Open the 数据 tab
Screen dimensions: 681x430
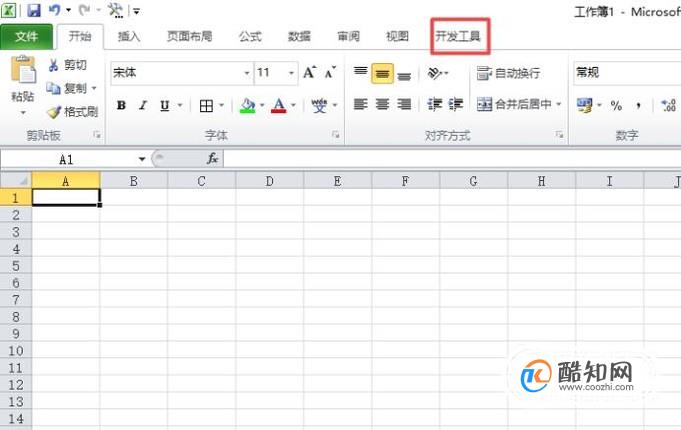click(300, 36)
